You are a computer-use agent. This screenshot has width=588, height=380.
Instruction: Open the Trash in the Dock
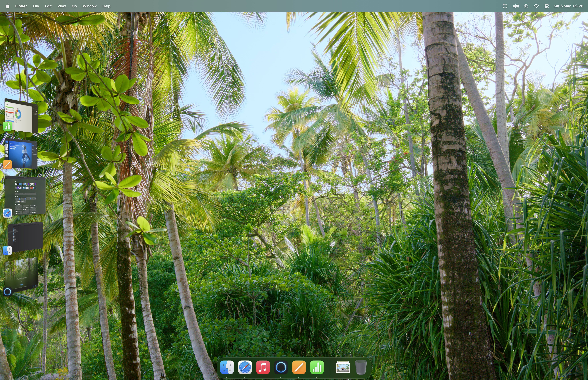[361, 367]
